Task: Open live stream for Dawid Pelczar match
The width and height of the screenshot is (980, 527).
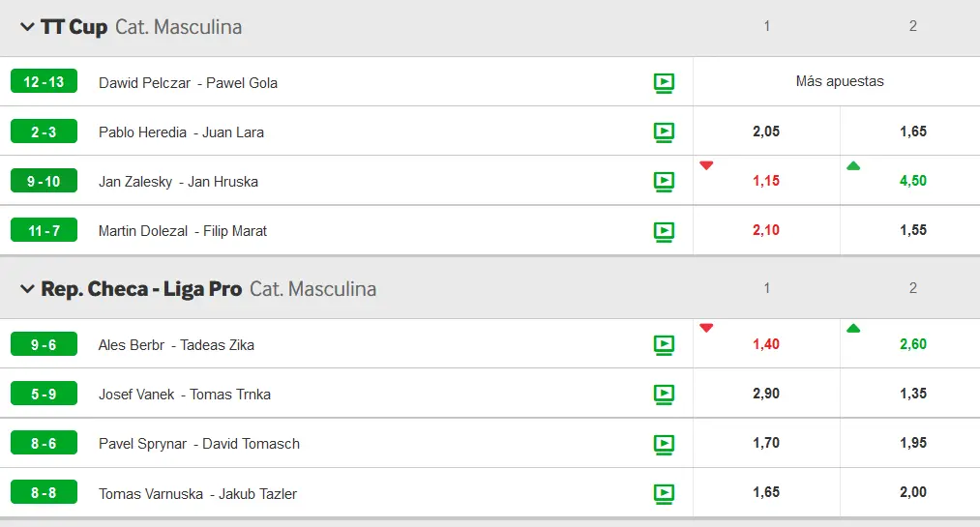Action: (664, 82)
